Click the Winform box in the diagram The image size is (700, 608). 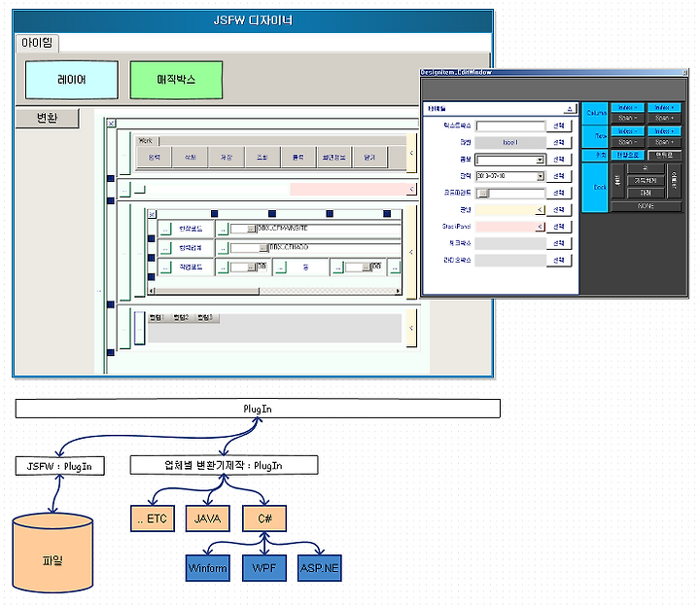pyautogui.click(x=208, y=568)
